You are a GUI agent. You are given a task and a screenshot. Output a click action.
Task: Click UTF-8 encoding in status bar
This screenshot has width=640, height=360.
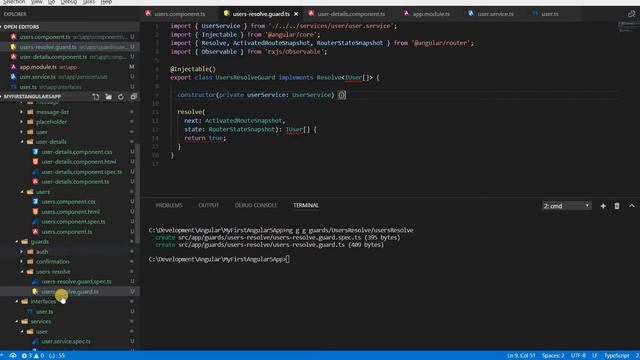[578, 356]
